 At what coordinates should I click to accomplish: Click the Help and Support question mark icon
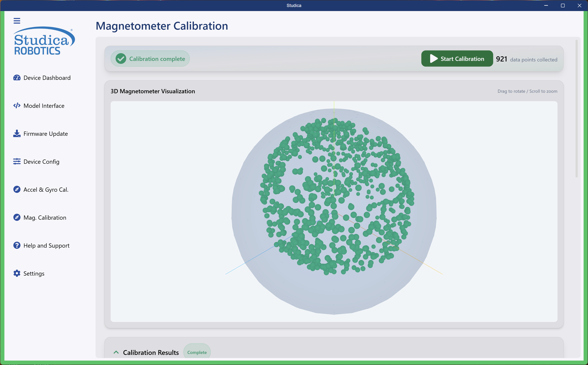pos(17,245)
